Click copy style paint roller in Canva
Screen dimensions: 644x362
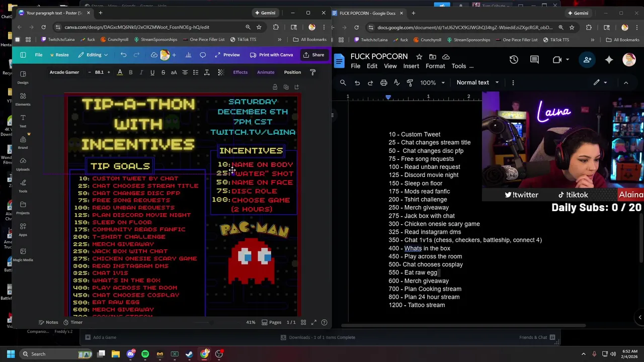click(x=312, y=72)
